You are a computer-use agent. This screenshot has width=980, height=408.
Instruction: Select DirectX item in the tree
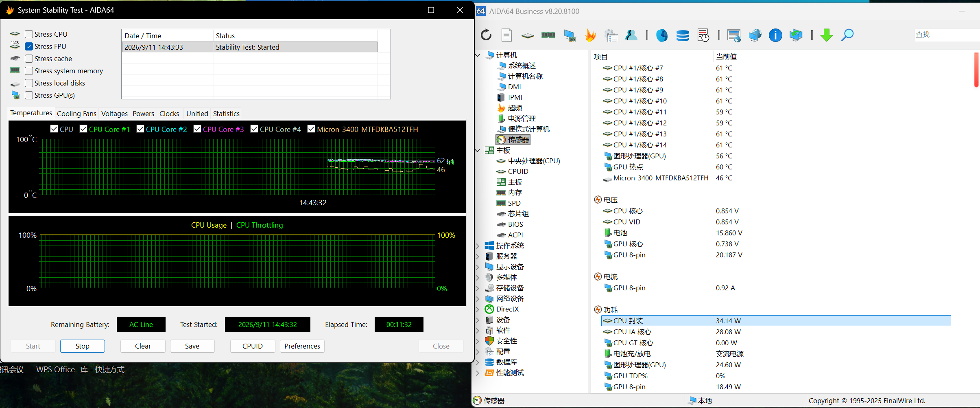(502, 309)
